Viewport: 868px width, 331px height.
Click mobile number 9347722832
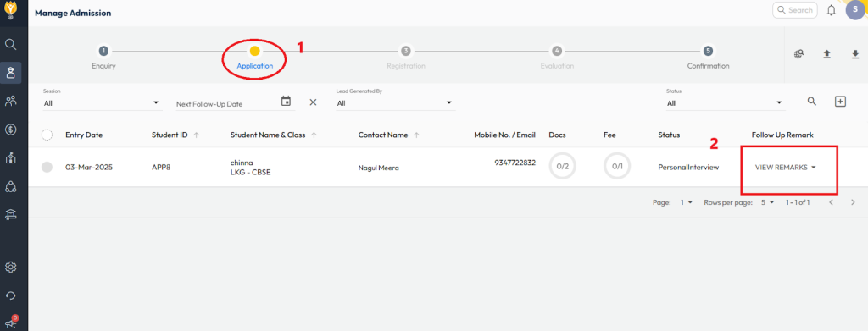[x=515, y=163]
